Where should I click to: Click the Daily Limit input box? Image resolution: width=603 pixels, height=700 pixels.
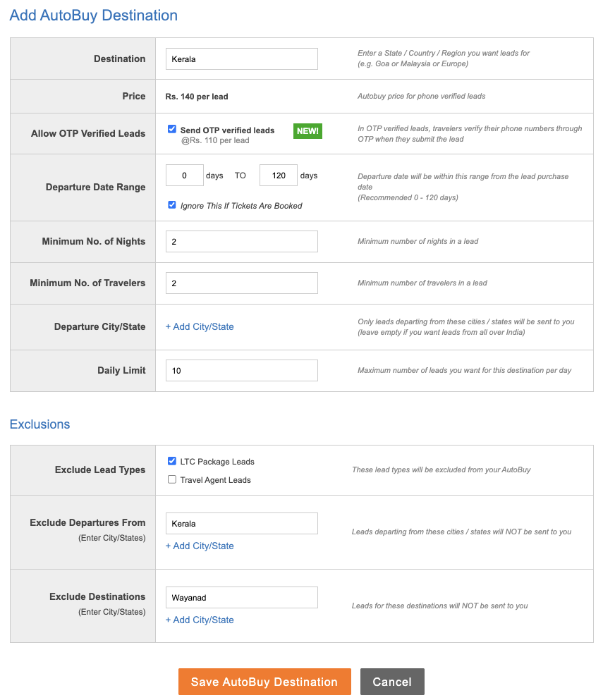tap(241, 371)
